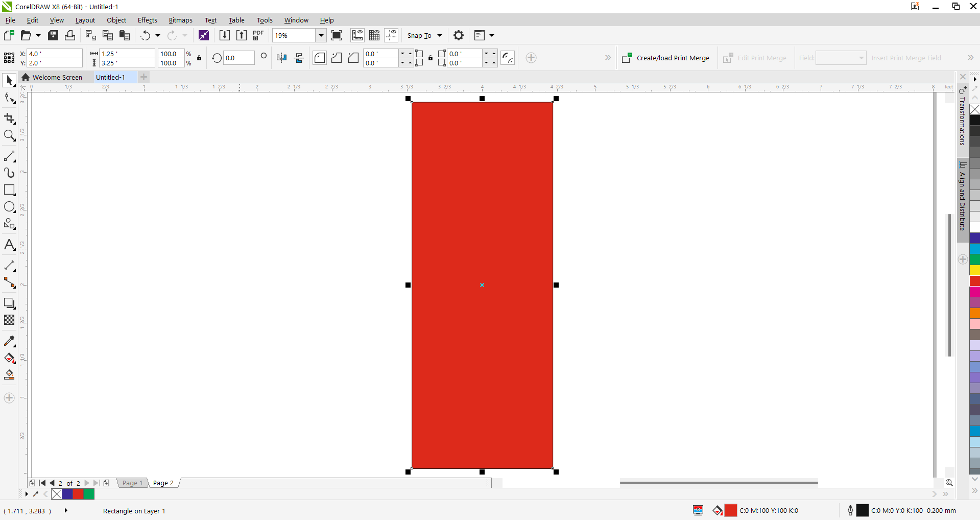This screenshot has height=520, width=980.
Task: Expand the Open file dropdown arrow
Action: (x=38, y=35)
